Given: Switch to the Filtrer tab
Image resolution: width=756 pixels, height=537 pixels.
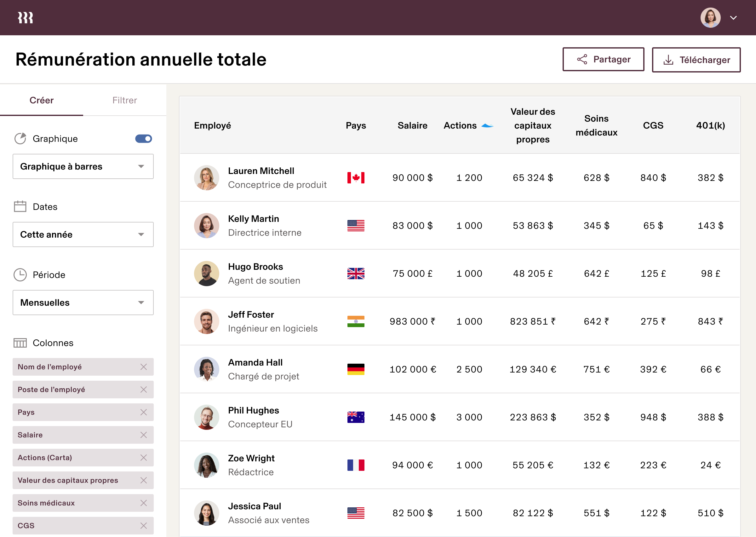Looking at the screenshot, I should click(x=124, y=100).
